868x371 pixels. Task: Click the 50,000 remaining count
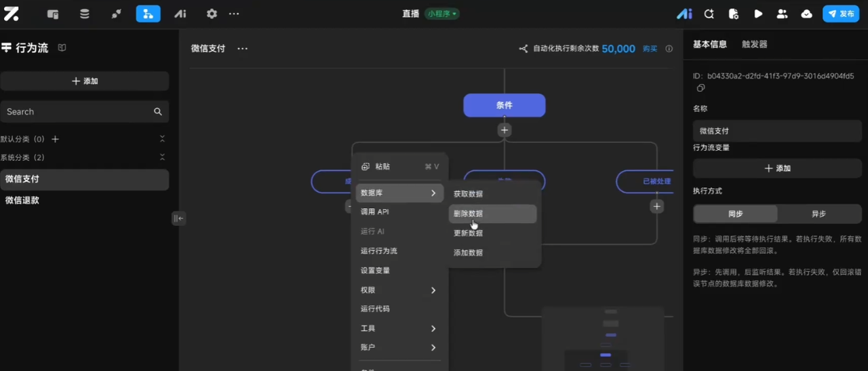pos(618,49)
